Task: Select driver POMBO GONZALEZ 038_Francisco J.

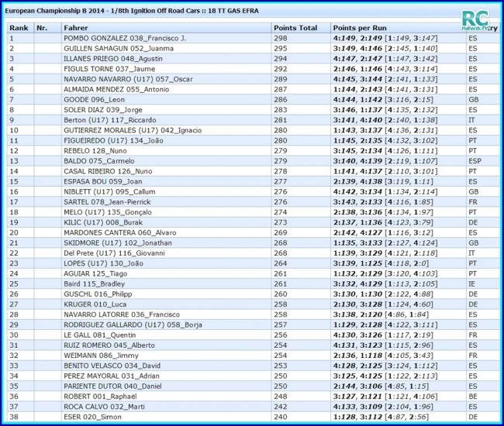Action: coord(125,38)
